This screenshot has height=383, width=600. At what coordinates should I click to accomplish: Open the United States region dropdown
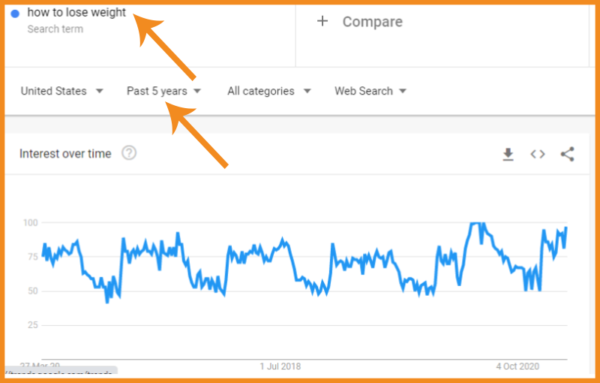pyautogui.click(x=62, y=91)
